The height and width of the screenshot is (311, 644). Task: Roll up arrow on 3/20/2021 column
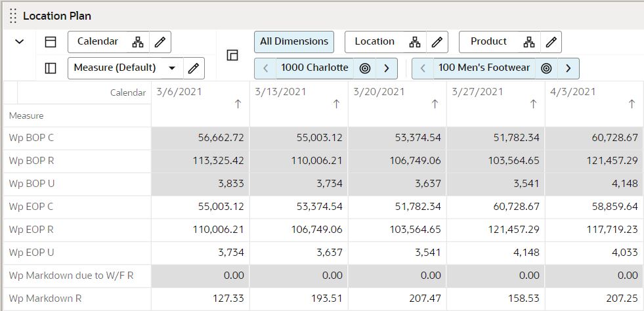pos(435,104)
